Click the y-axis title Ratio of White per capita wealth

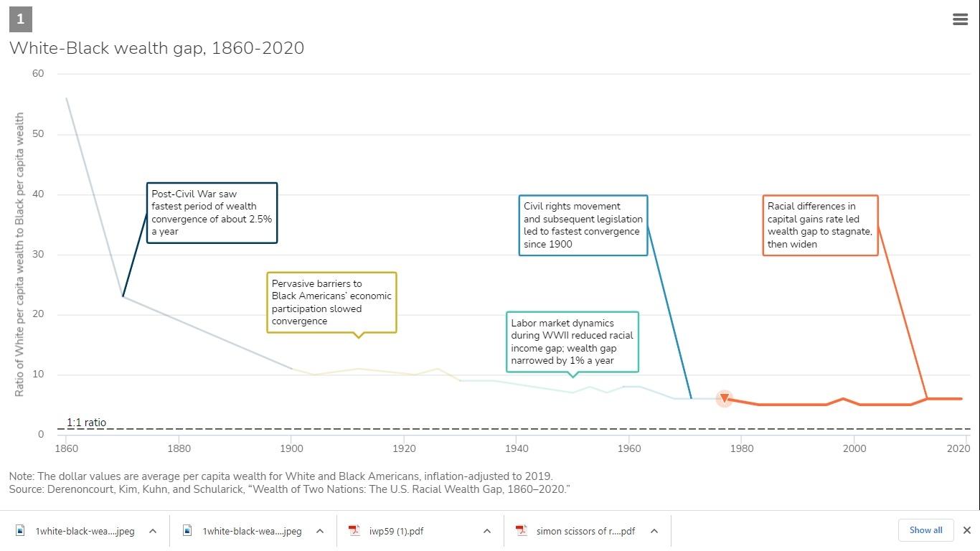[x=19, y=255]
